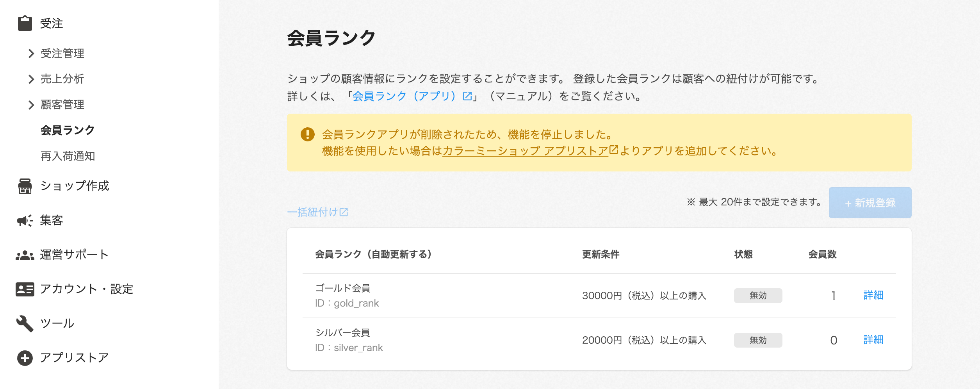The height and width of the screenshot is (389, 980).
Task: Click the storefront icon for ショップ作成
Action: 25,186
